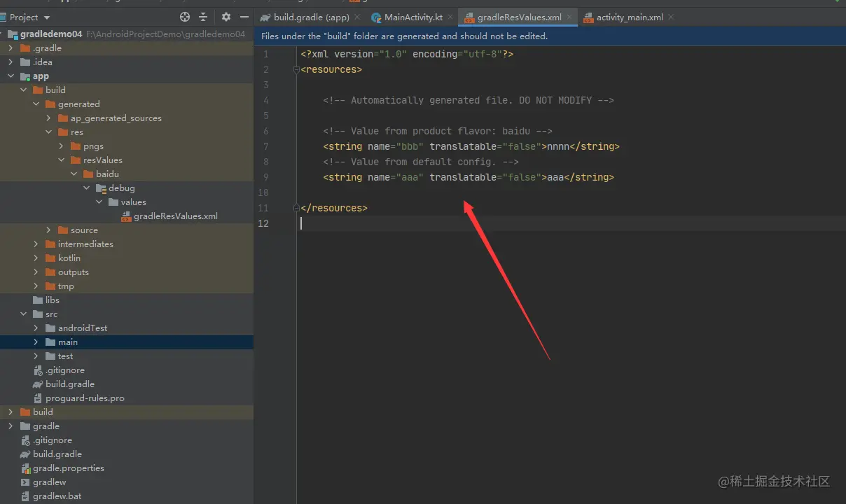Close the build.gradle (:app) tab
Viewport: 846px width, 504px height.
pyautogui.click(x=357, y=17)
